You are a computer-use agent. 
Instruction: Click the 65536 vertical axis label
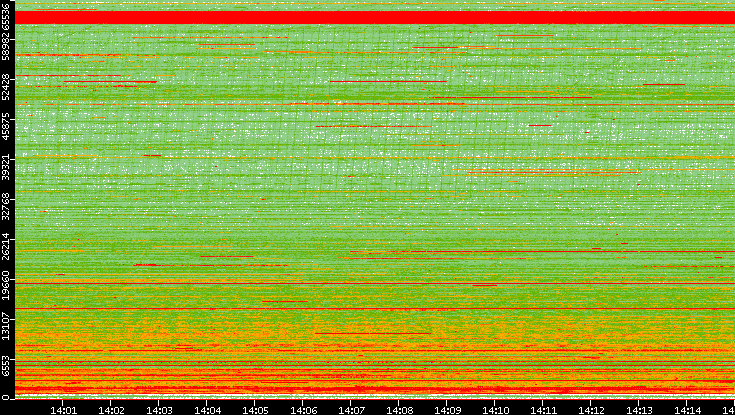click(x=5, y=15)
